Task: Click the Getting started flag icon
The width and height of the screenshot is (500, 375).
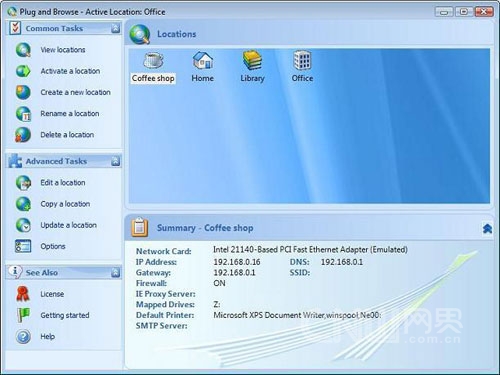Action: [23, 315]
